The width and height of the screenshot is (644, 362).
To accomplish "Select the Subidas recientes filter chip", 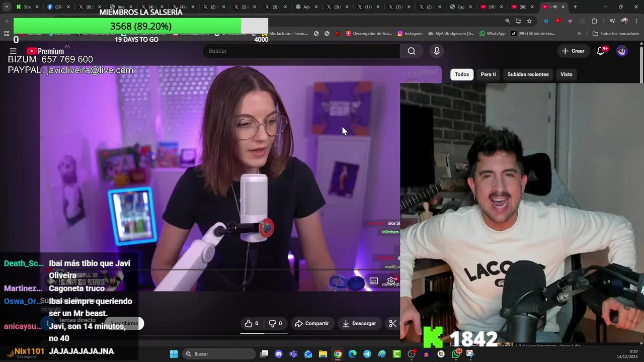I will pos(528,74).
